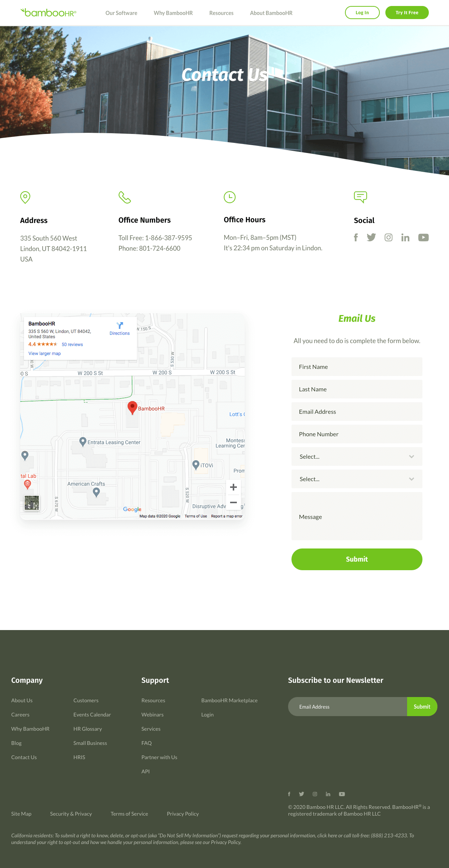Click the red BambooHR map pin
Viewport: 449px width, 868px height.
[x=132, y=408]
